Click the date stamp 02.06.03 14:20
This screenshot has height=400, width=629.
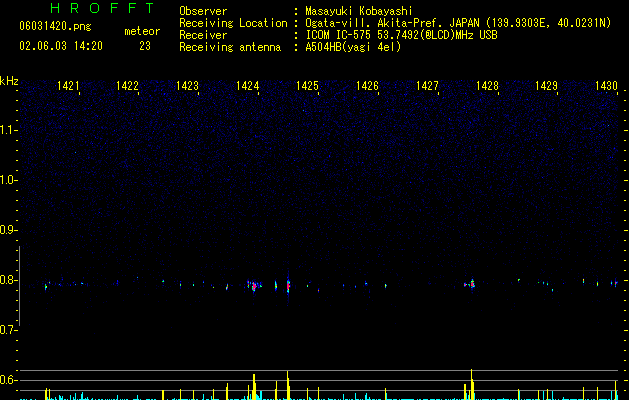pyautogui.click(x=61, y=46)
